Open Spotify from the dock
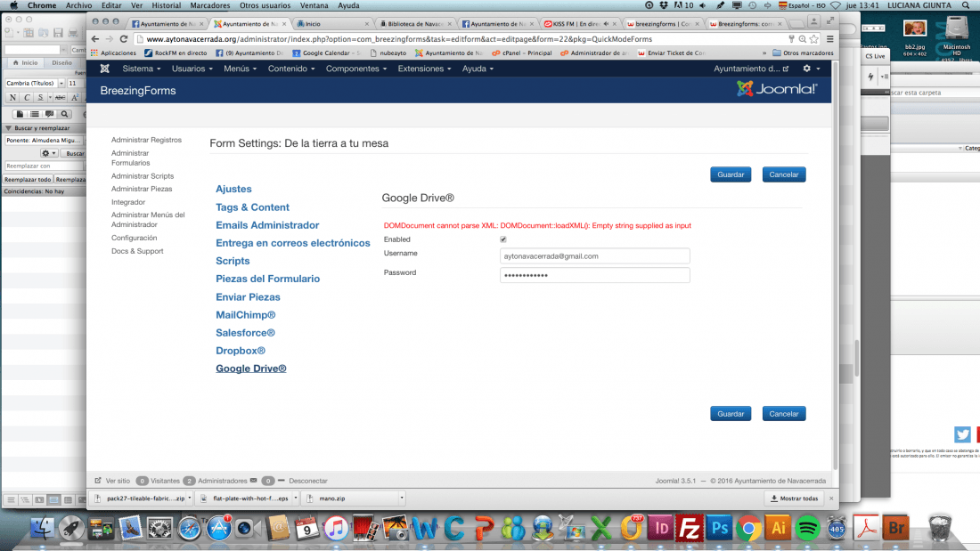 pos(807,529)
